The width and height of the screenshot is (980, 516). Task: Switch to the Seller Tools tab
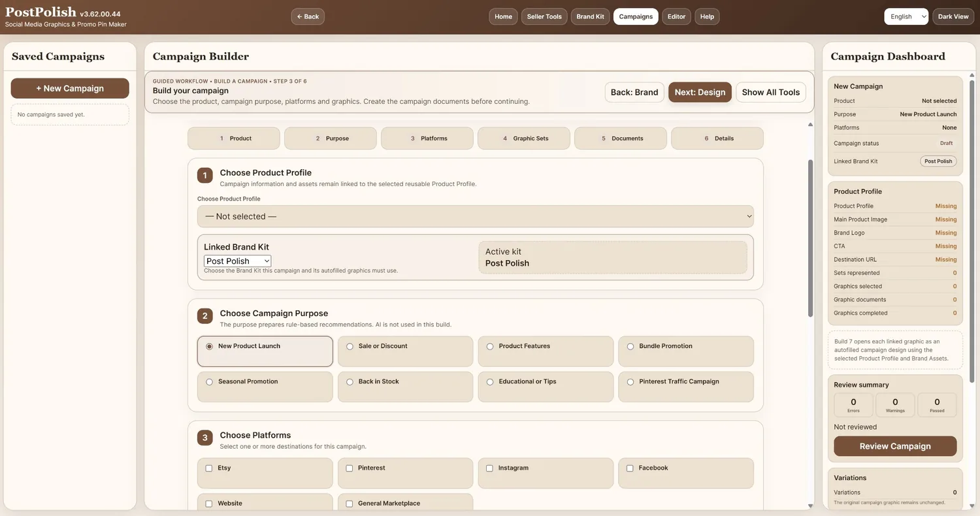coord(544,16)
